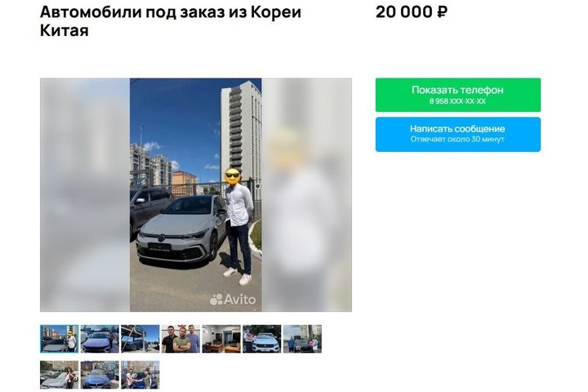Click the price "20 000 ₽"
The width and height of the screenshot is (588, 392).
[x=412, y=12]
